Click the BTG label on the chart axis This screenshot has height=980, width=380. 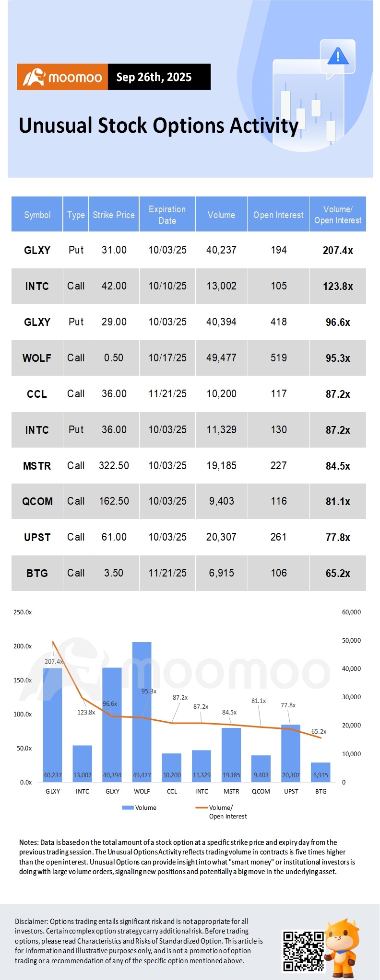click(321, 791)
